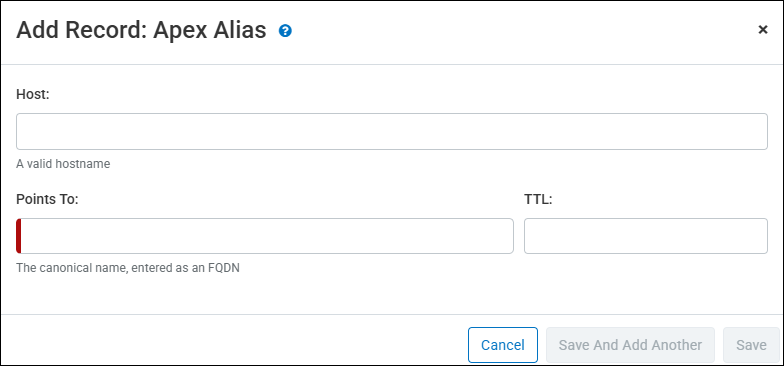Viewport: 784px width, 366px height.
Task: Click the TTL: label
Action: [x=538, y=200]
